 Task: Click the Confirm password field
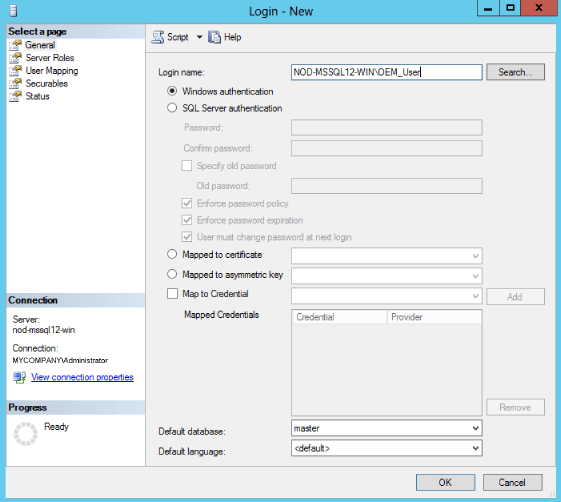point(386,148)
